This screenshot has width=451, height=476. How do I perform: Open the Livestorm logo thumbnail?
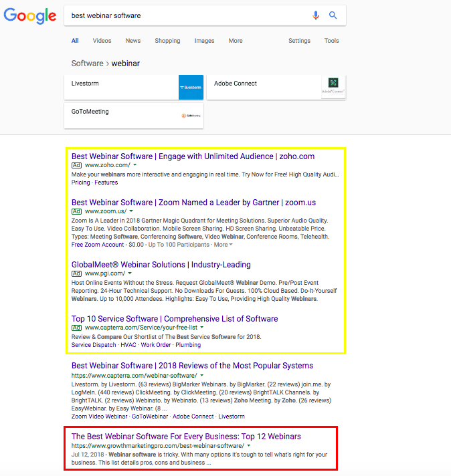[x=191, y=87]
